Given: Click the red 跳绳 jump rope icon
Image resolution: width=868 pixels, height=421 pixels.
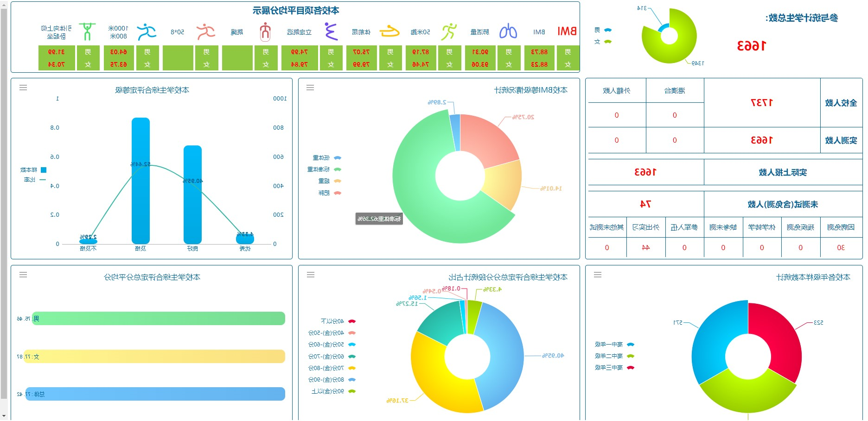Looking at the screenshot, I should point(265,31).
